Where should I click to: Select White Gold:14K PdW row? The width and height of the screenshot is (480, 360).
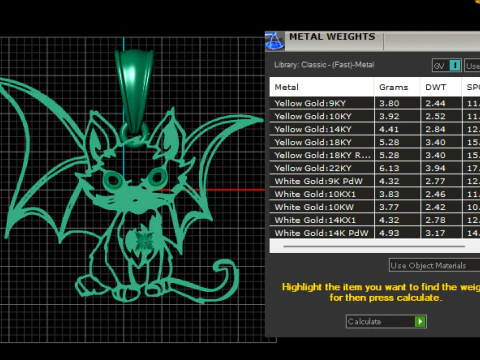click(375, 233)
